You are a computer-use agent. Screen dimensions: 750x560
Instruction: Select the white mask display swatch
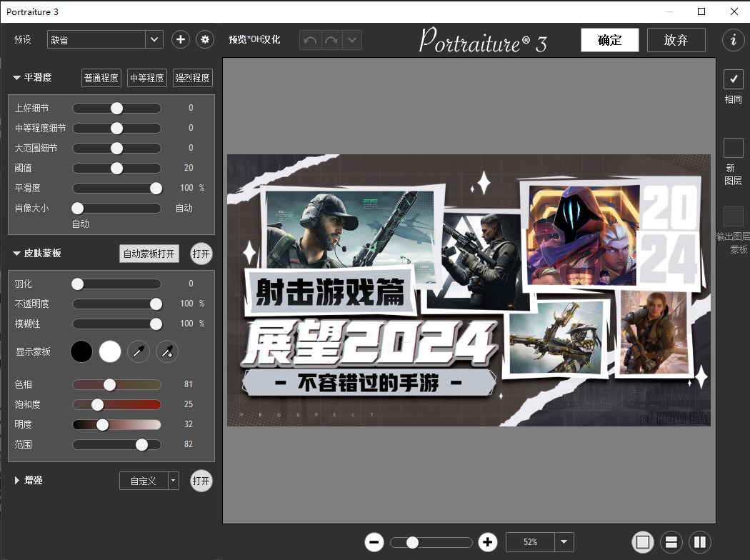coord(109,351)
